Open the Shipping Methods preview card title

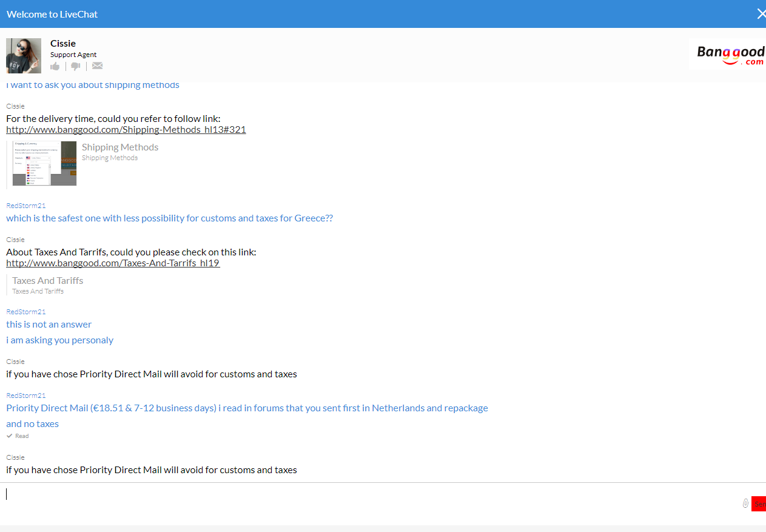120,147
